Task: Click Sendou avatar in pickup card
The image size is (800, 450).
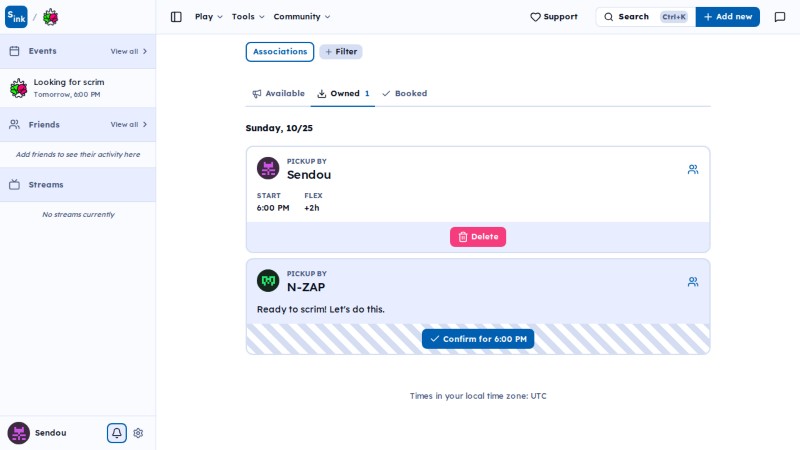Action: 268,168
